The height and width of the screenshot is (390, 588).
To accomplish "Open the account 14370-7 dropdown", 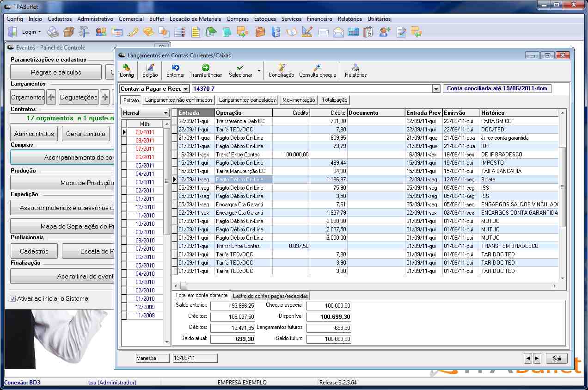I will click(x=435, y=89).
